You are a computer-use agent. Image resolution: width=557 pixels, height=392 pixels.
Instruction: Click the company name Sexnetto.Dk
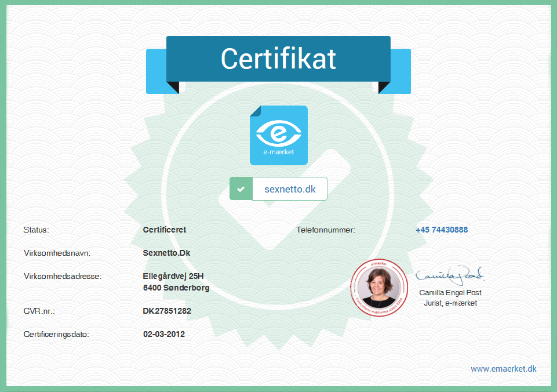point(166,253)
